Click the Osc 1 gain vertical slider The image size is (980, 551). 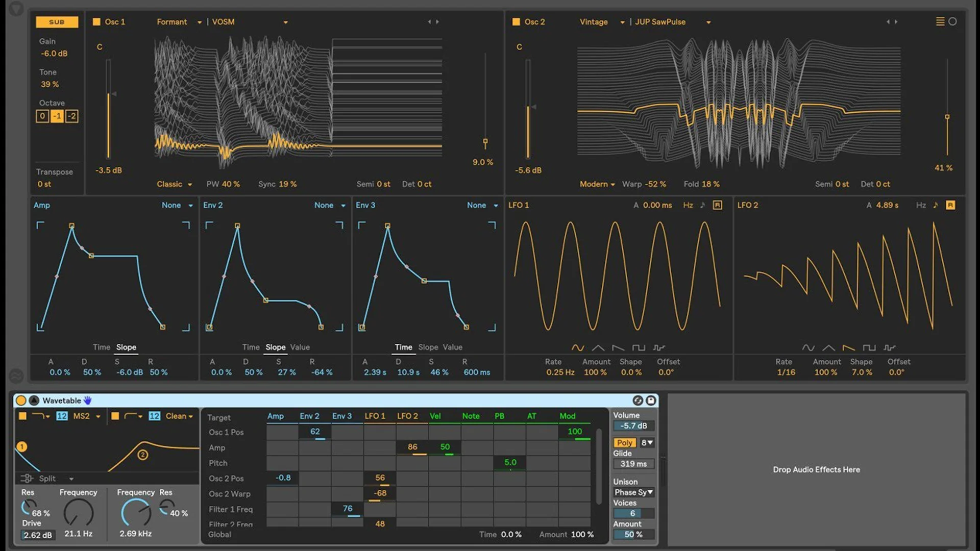coord(108,109)
